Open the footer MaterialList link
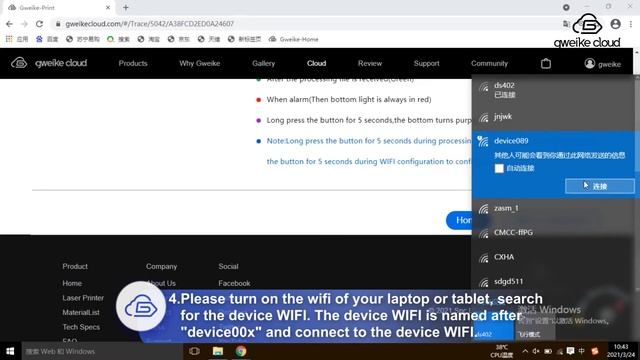 (81, 313)
